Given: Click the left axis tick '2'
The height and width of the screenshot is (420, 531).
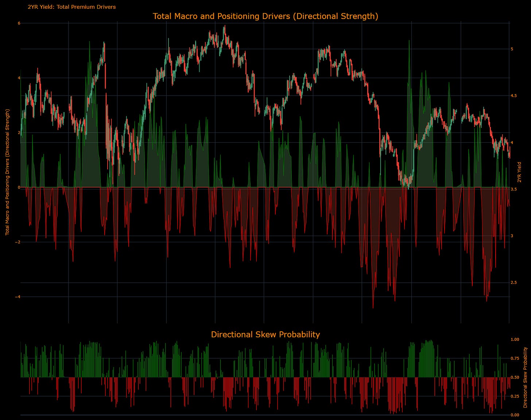Looking at the screenshot, I should [19, 133].
